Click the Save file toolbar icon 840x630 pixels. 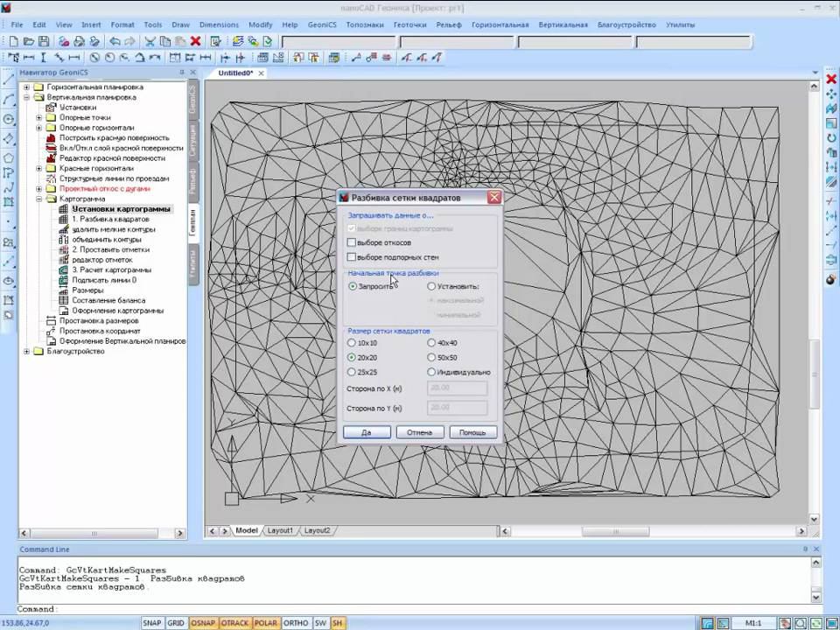pos(44,41)
